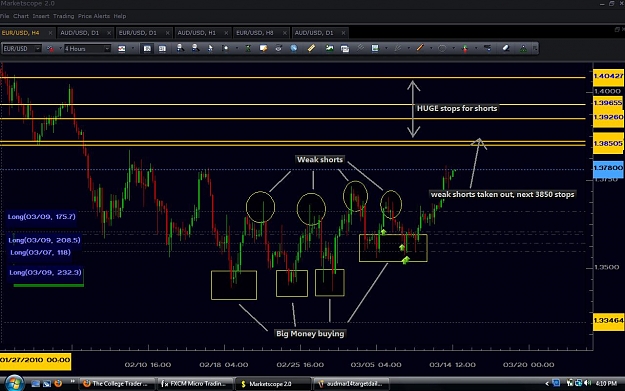Image resolution: width=625 pixels, height=391 pixels.
Task: Open audmar14targetdail taskbar window
Action: tap(351, 383)
